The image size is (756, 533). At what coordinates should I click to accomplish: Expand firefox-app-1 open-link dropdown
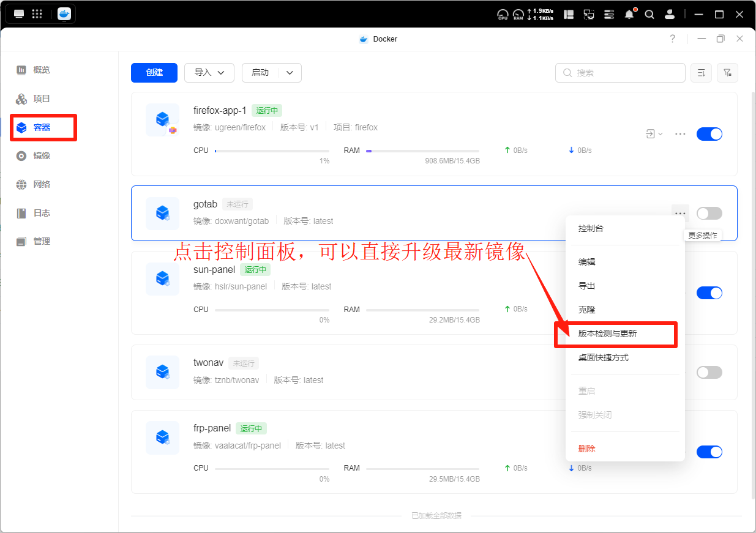[654, 134]
